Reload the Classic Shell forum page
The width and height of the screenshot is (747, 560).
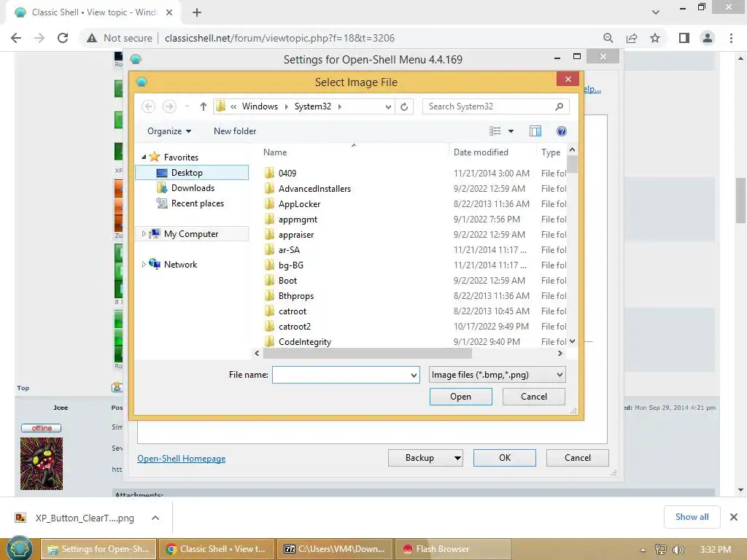tap(63, 38)
